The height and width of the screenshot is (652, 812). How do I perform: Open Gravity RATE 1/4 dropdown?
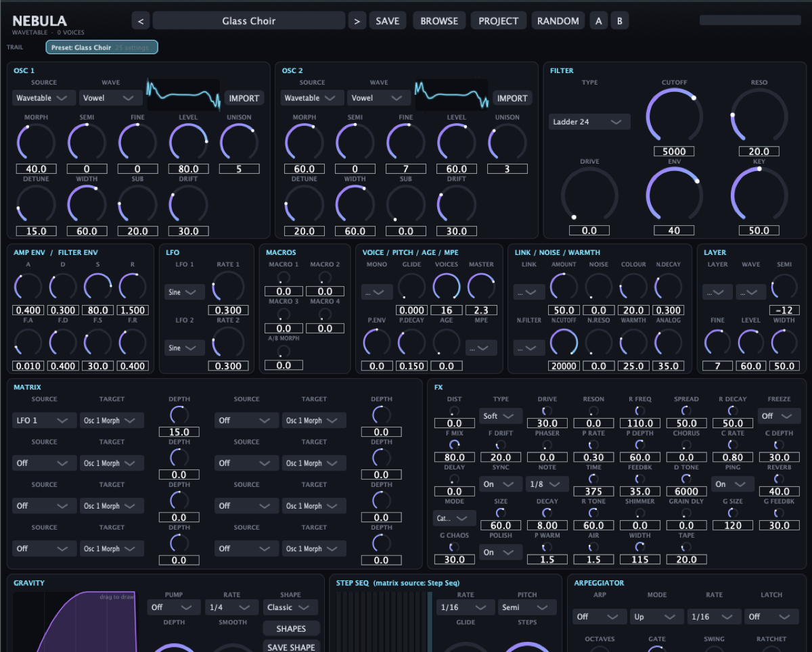coord(232,607)
